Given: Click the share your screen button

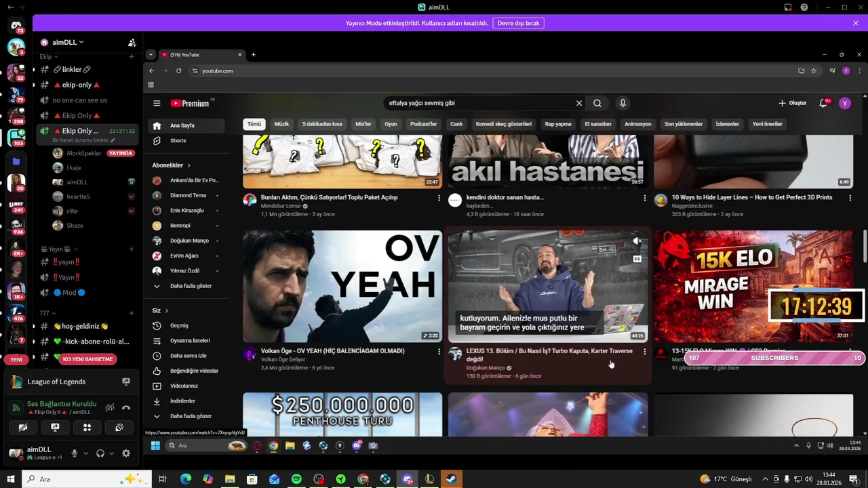Looking at the screenshot, I should click(x=55, y=427).
